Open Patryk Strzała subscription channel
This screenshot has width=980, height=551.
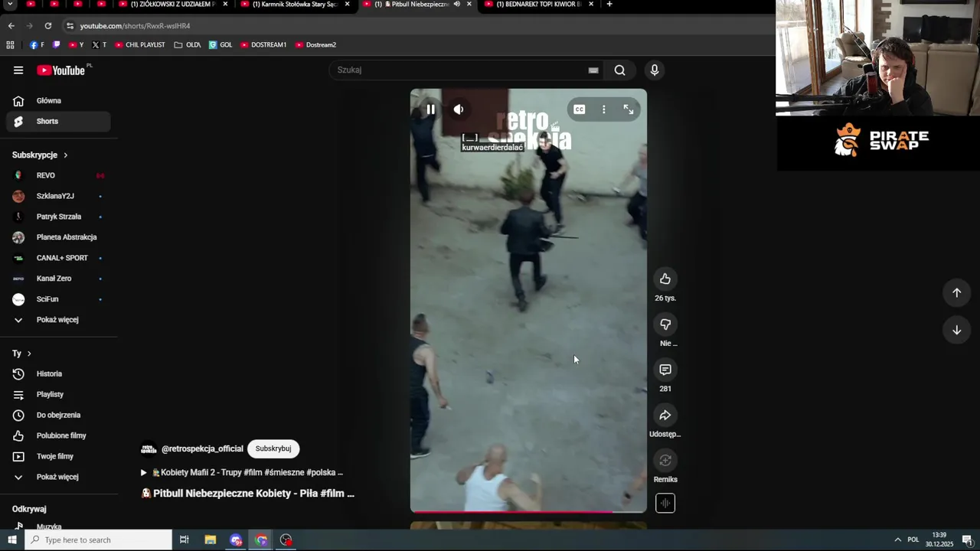pos(58,217)
